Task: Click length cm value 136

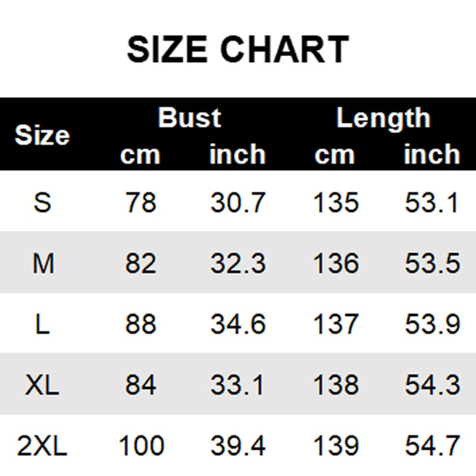Action: 336,264
